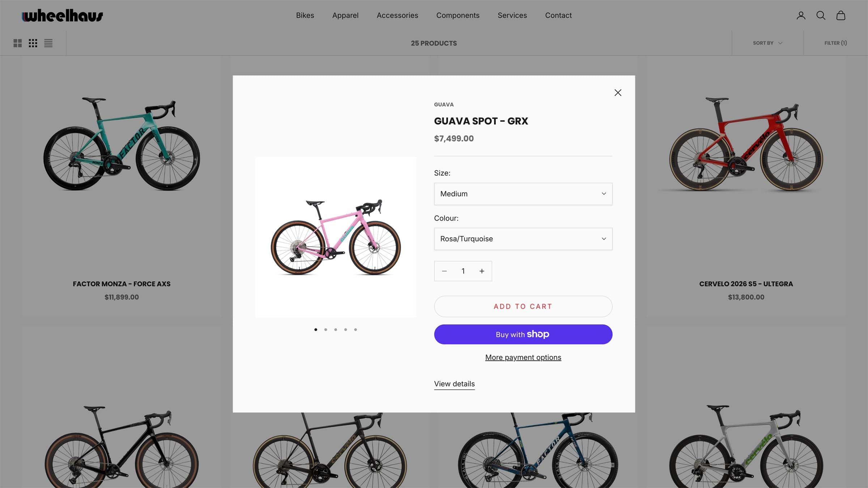
Task: Go to the Components menu
Action: 458,16
